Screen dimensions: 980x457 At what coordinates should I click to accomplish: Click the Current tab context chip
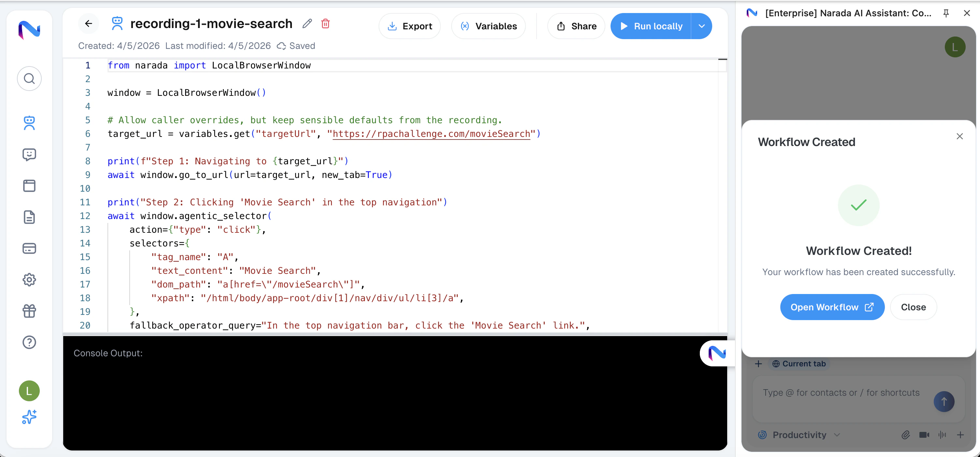tap(799, 364)
